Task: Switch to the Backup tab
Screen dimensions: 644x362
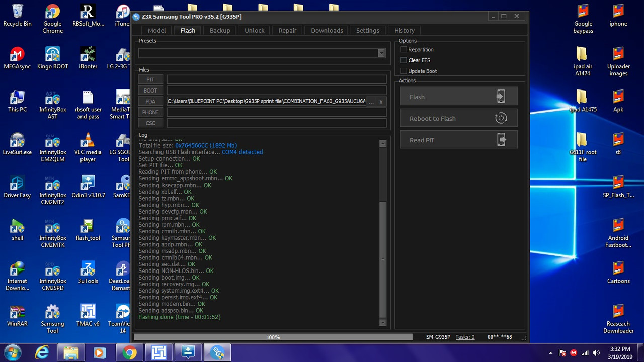Action: click(220, 30)
